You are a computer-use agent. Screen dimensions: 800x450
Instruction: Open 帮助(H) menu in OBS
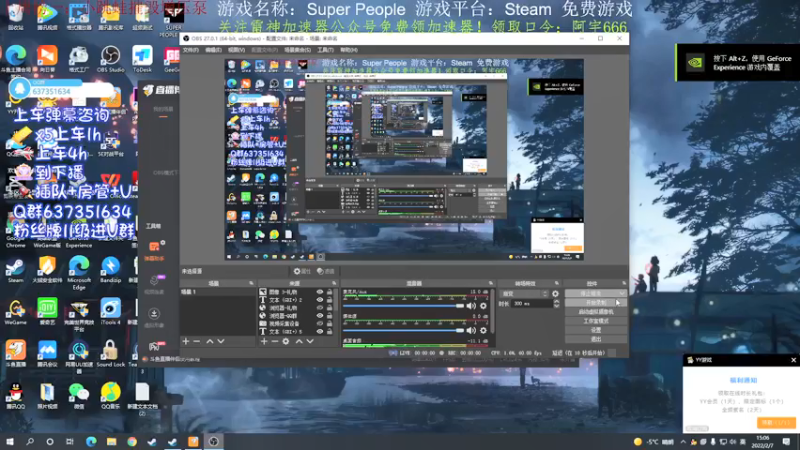[x=349, y=50]
